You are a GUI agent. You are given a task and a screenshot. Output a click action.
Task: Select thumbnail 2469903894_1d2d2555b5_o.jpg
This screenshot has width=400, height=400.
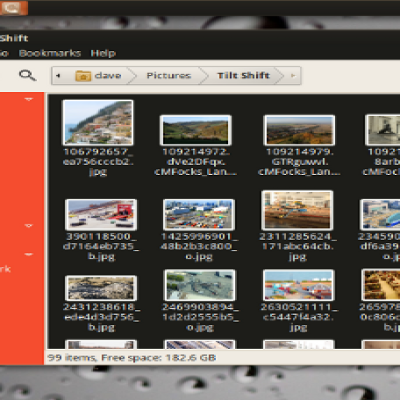(x=200, y=285)
